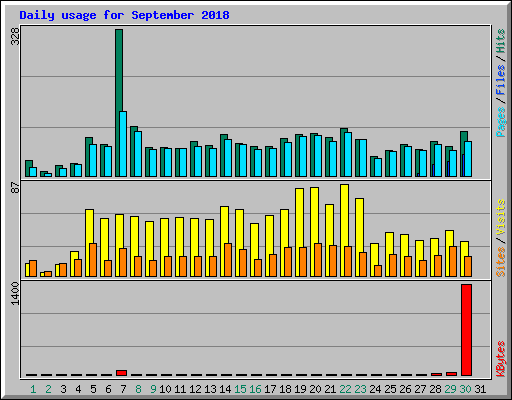Click the '87' visits axis value

click(x=15, y=187)
